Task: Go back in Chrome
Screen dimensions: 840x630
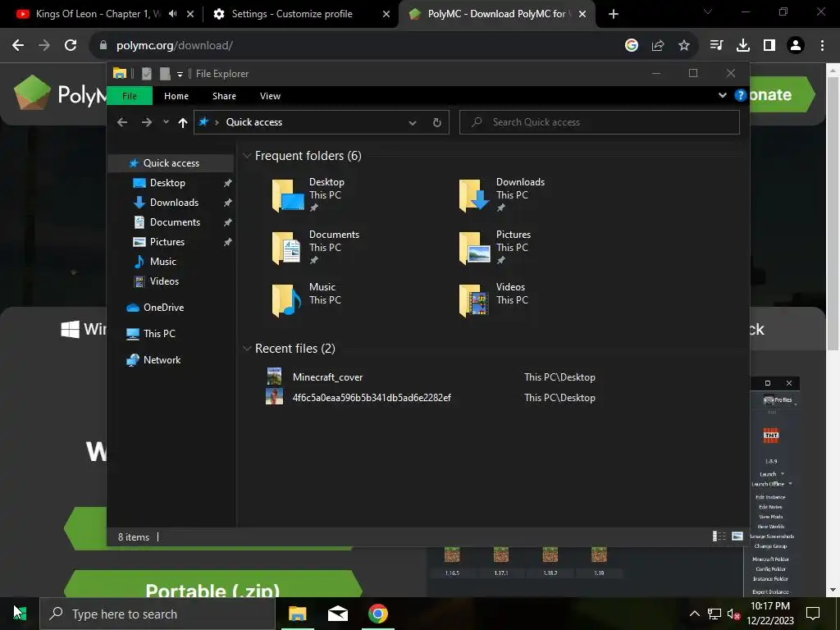Action: point(18,46)
